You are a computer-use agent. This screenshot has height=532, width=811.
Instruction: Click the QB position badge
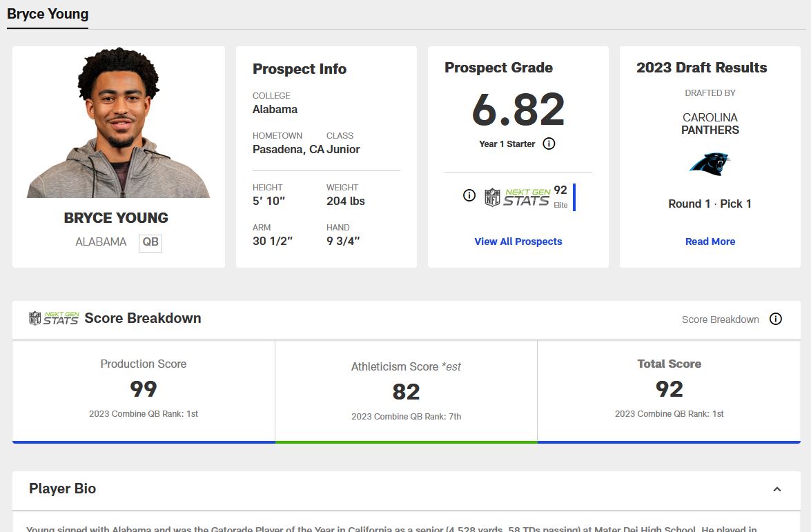point(150,242)
